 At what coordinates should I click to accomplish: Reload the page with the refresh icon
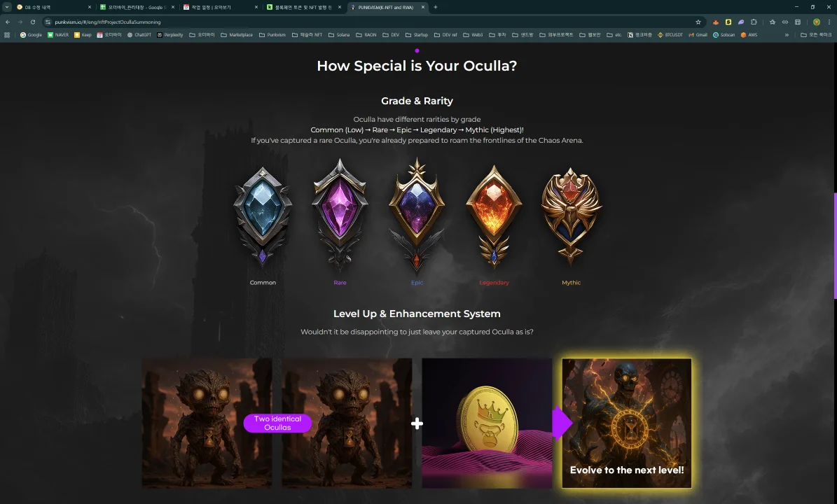[x=33, y=22]
